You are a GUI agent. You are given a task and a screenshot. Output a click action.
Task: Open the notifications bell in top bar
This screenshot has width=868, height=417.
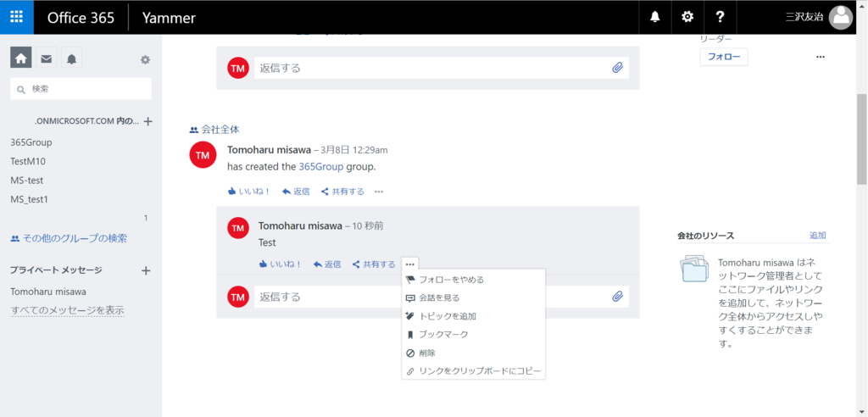[655, 17]
